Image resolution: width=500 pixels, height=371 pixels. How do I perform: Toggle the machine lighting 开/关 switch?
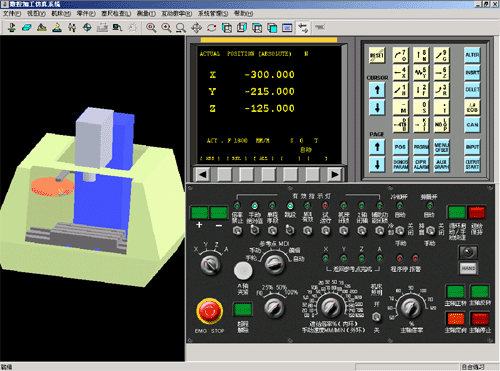(x=376, y=317)
